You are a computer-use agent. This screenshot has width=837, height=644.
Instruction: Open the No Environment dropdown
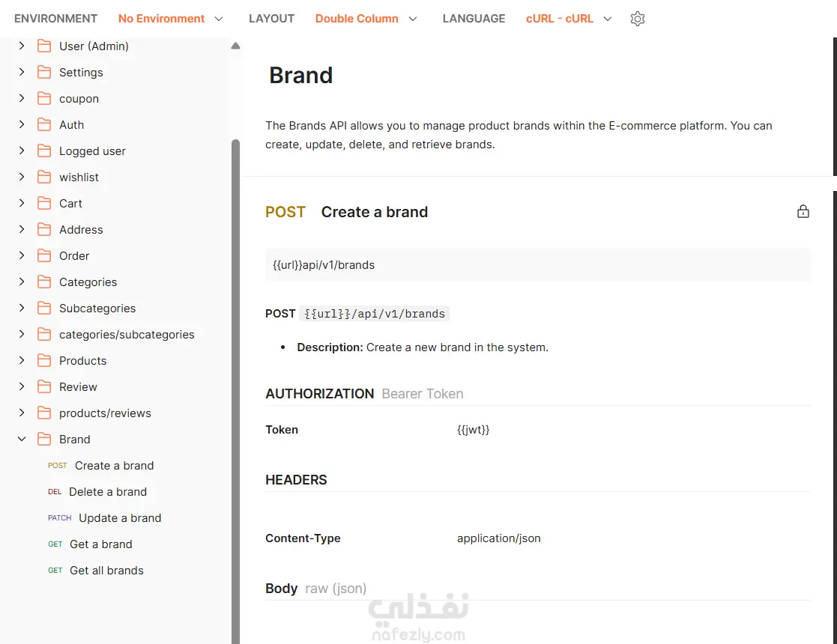(x=171, y=19)
